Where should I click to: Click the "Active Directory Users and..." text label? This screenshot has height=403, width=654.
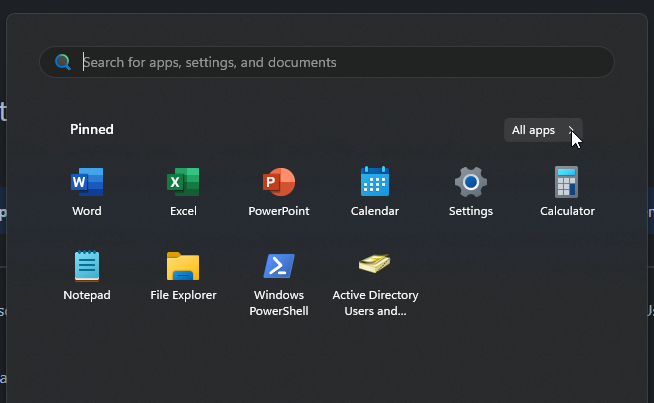375,303
